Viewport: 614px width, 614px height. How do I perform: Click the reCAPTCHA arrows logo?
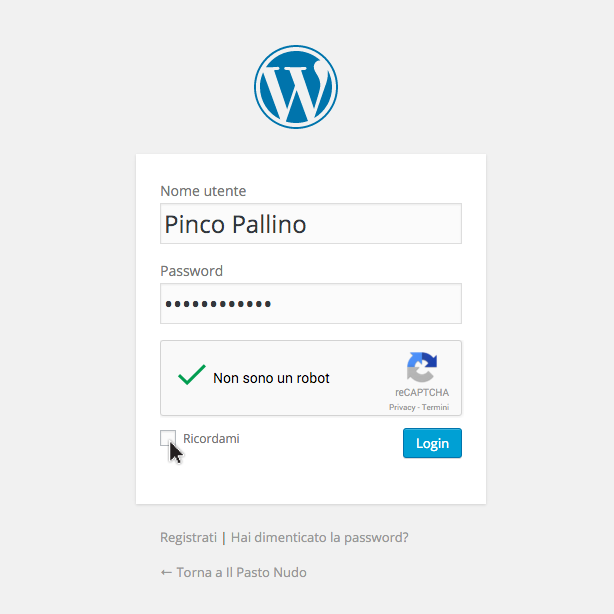click(422, 367)
